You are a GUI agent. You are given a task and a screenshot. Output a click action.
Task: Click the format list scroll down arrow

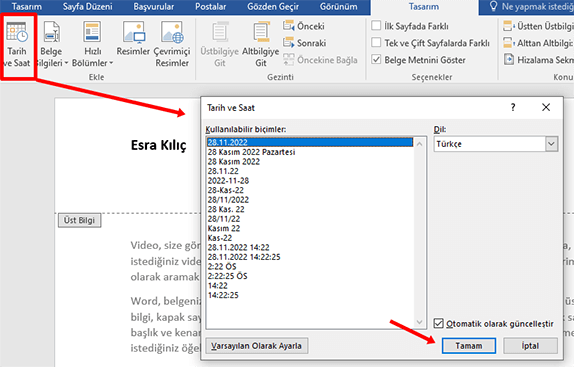(420, 322)
